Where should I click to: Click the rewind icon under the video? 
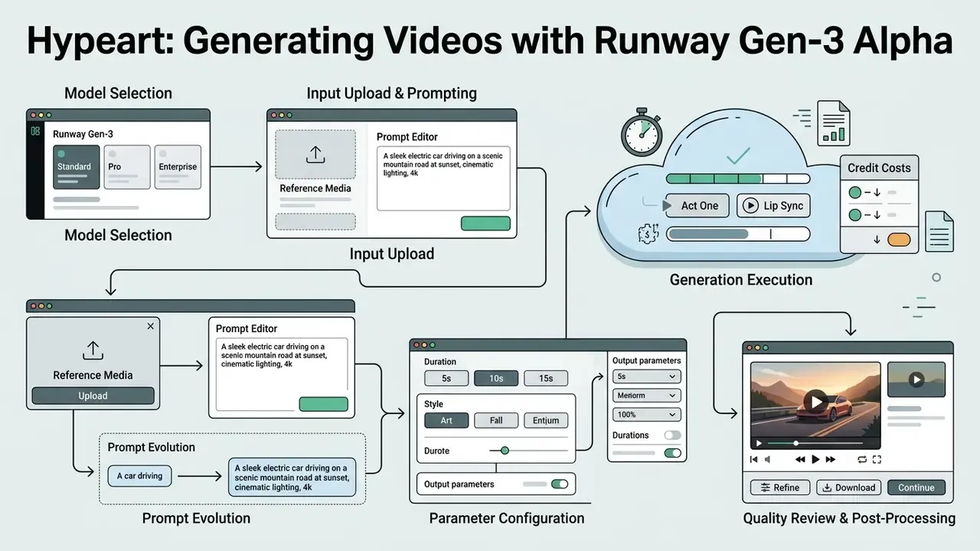point(800,459)
